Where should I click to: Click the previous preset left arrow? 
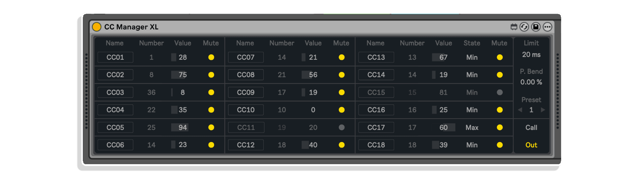pos(520,110)
